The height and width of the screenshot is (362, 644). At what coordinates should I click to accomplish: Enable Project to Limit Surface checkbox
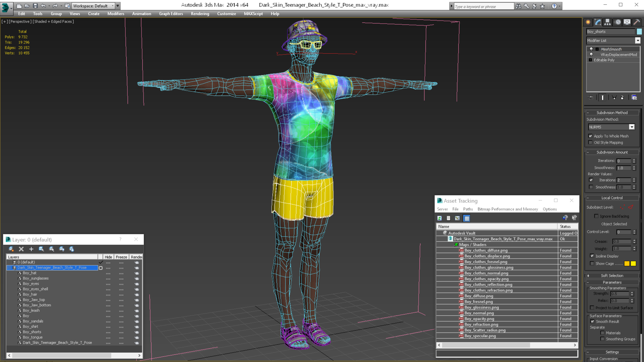coord(592,307)
